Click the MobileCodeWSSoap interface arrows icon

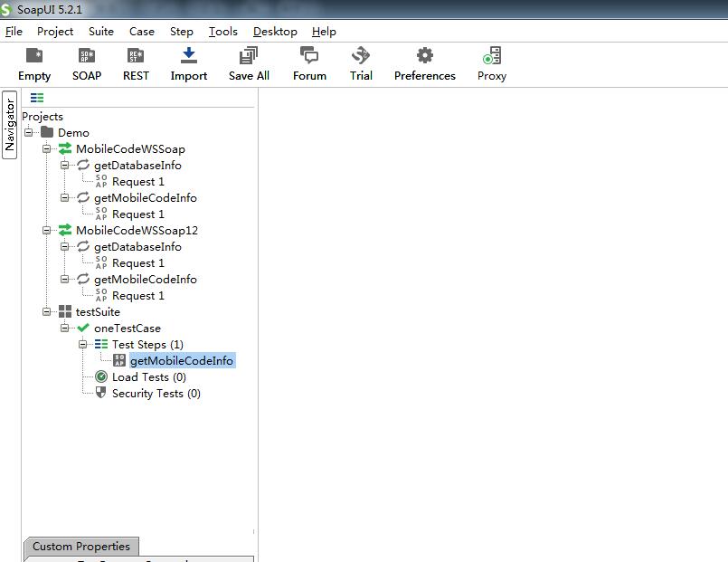point(65,148)
